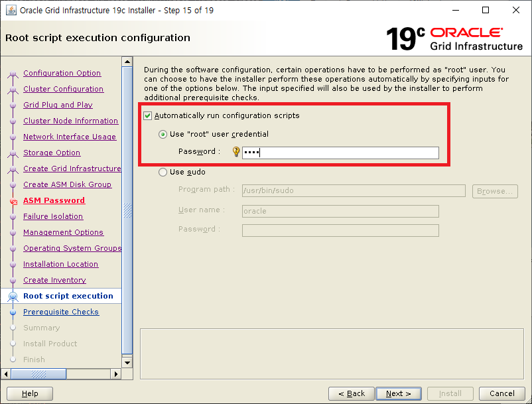This screenshot has height=404, width=532.
Task: Minimize the installer window
Action: [x=456, y=10]
